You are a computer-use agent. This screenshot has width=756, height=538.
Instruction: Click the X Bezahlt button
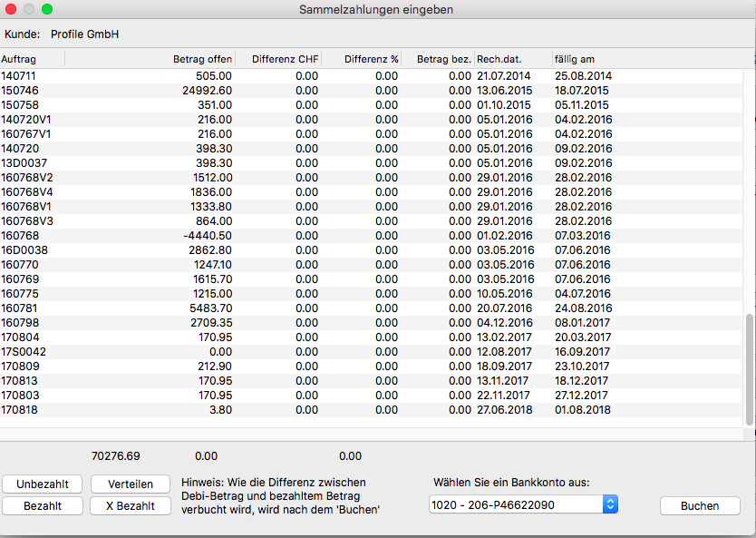(x=131, y=505)
